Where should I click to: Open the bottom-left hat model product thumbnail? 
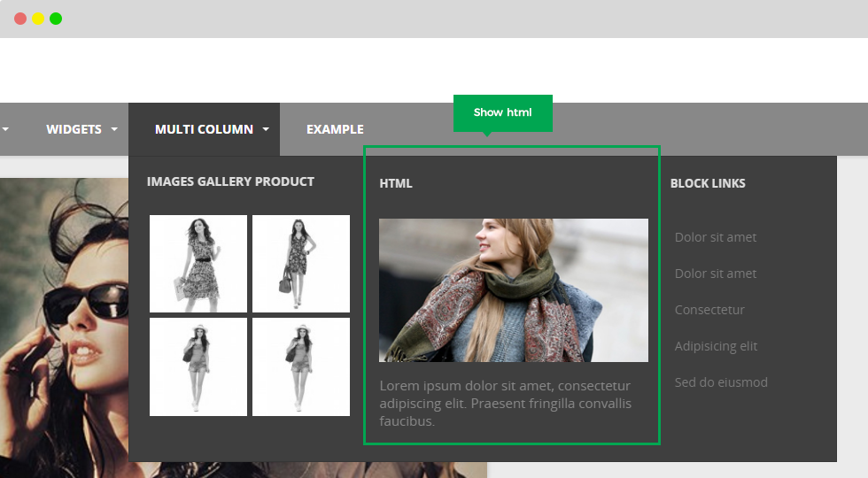(x=198, y=366)
